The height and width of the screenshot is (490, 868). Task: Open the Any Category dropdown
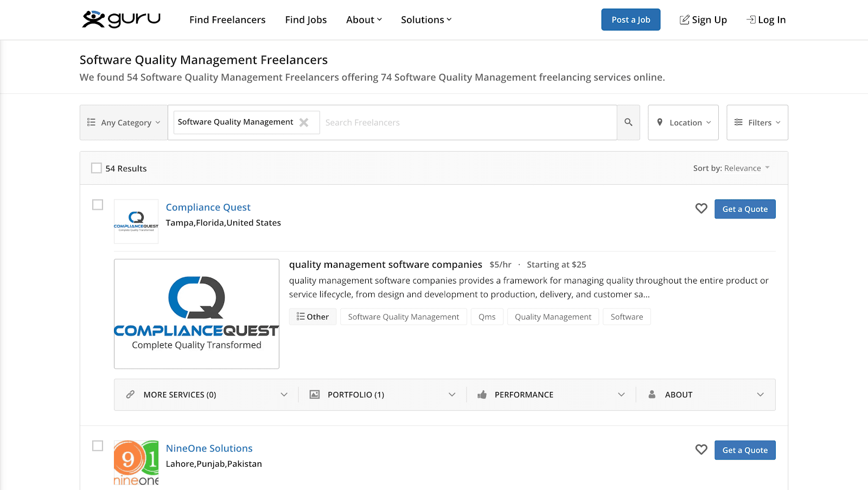point(124,122)
